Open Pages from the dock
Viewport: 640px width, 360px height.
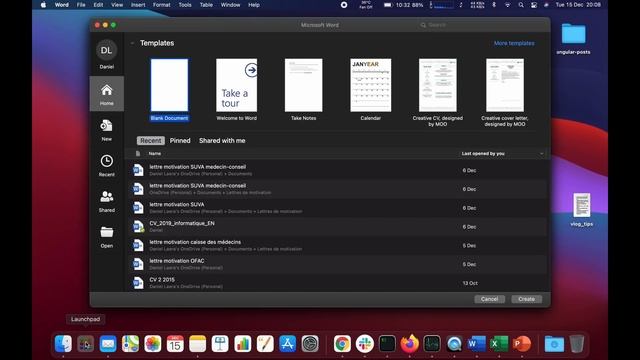(265, 344)
